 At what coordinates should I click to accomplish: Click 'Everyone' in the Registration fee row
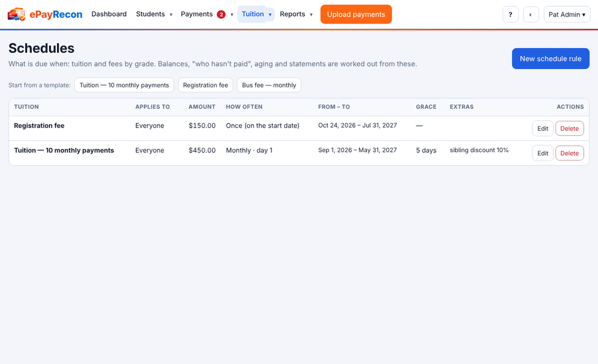(x=150, y=125)
